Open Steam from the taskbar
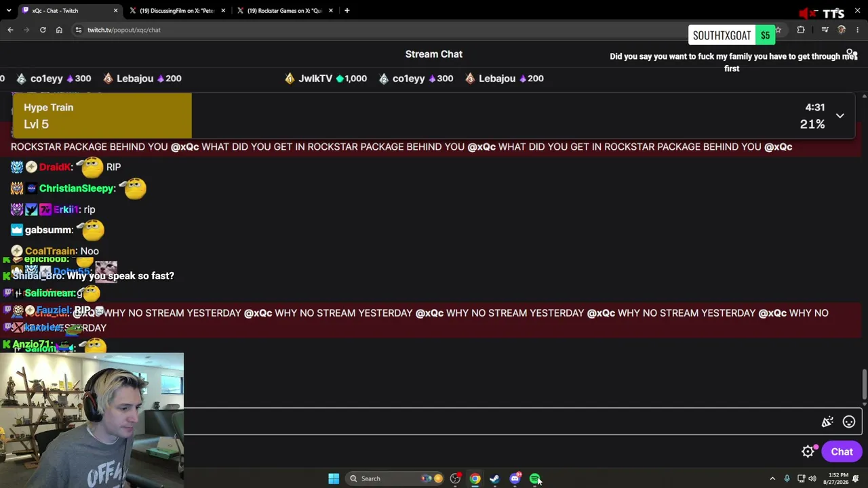This screenshot has height=488, width=868. tap(494, 479)
